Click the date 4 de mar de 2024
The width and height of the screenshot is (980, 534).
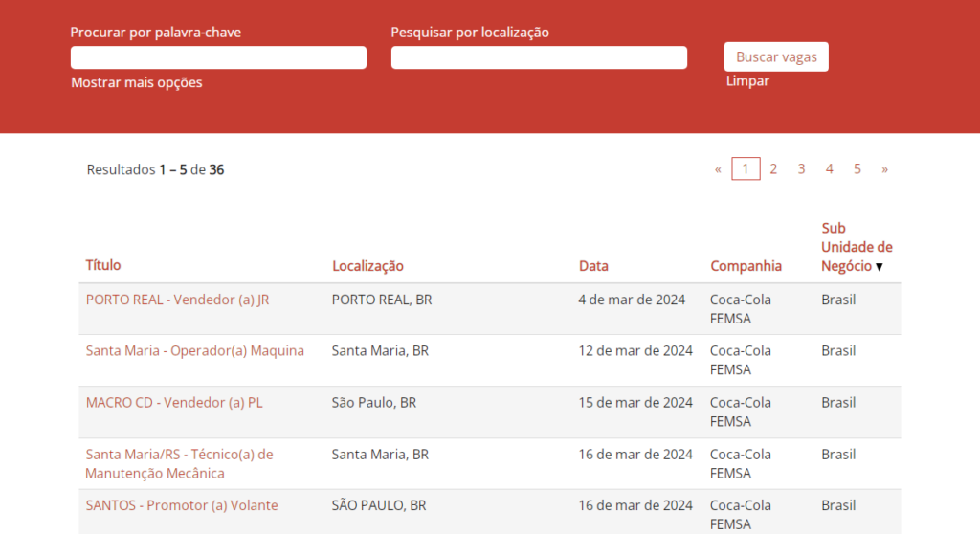(x=632, y=300)
